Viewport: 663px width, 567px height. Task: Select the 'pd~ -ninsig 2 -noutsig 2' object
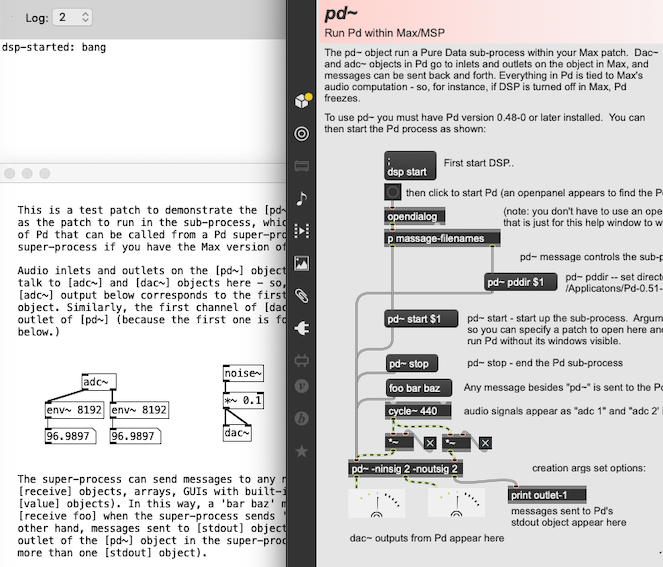pos(405,468)
